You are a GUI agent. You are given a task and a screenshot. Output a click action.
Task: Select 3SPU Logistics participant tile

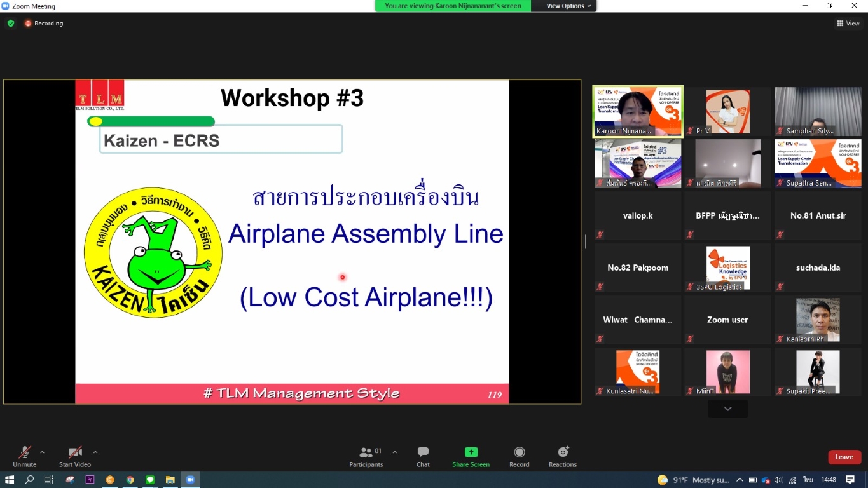(x=728, y=268)
